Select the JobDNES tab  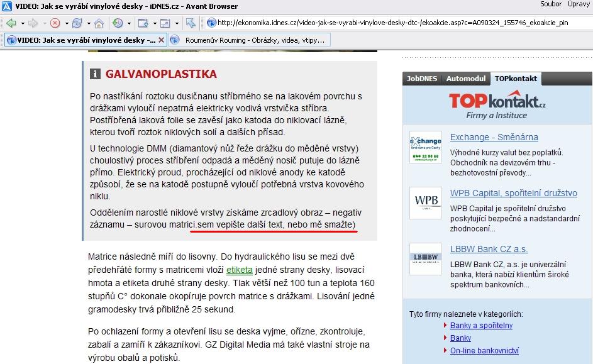tap(422, 79)
